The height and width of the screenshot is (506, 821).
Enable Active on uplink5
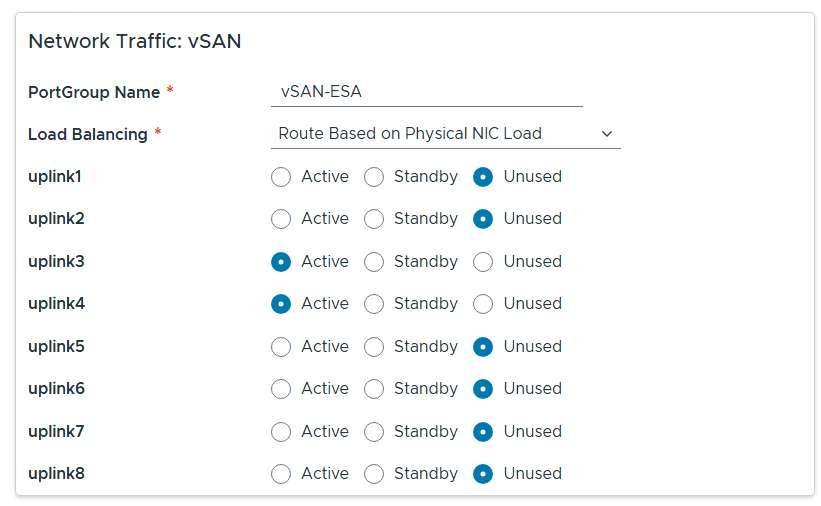281,347
